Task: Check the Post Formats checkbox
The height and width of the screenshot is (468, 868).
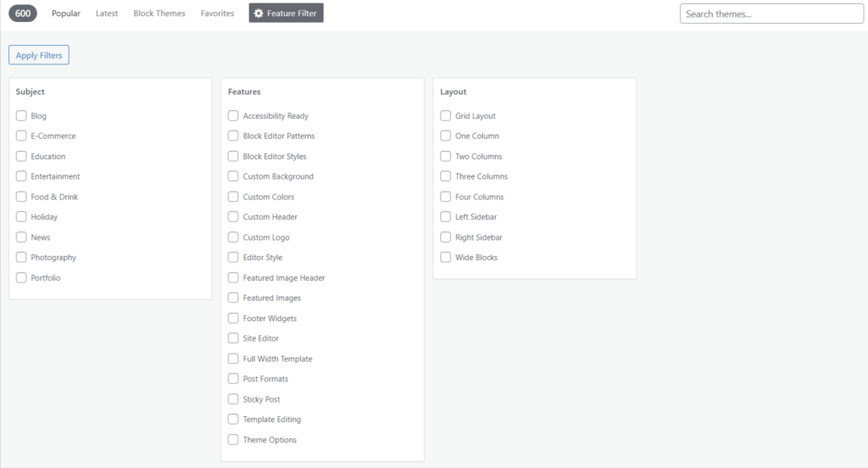Action: coord(233,378)
